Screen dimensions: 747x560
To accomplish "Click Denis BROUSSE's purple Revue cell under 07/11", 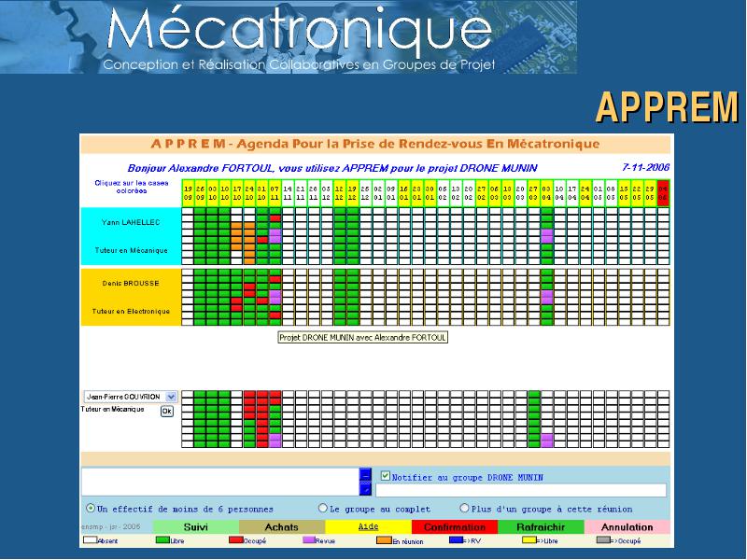I will [x=275, y=297].
